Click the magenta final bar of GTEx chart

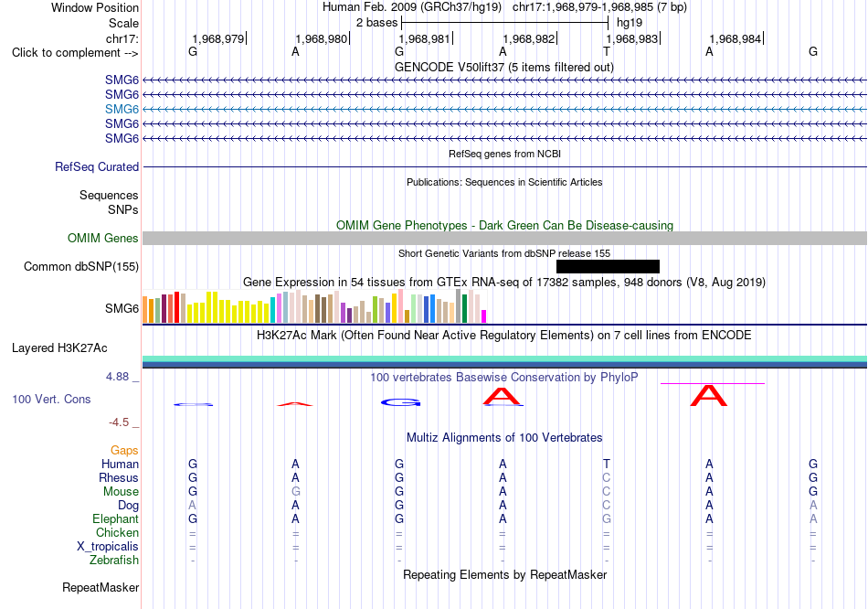[484, 316]
